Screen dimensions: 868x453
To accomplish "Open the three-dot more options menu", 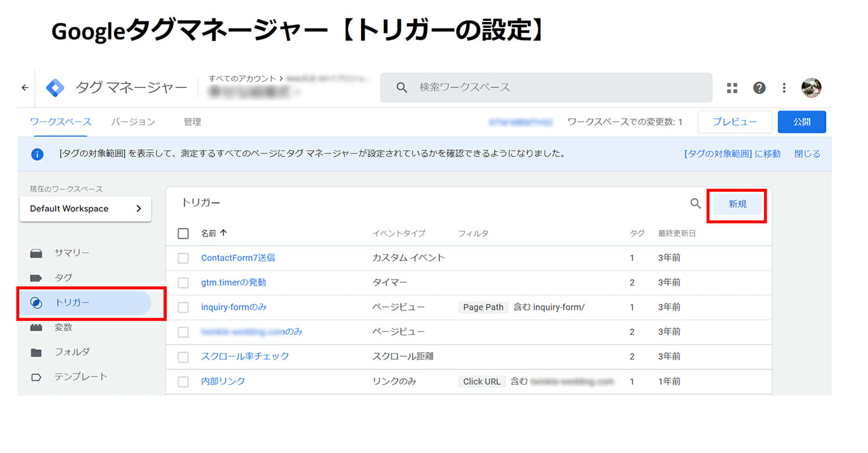I will tap(784, 88).
